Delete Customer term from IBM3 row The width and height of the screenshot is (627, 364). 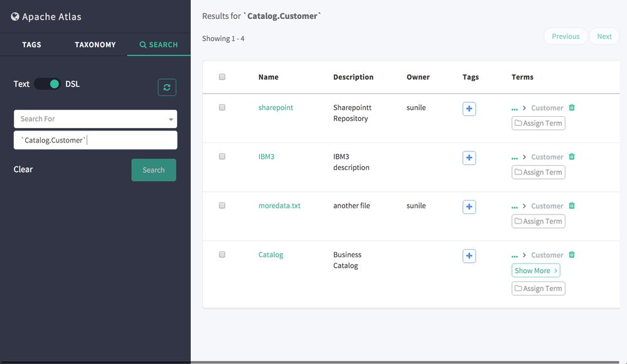point(572,156)
